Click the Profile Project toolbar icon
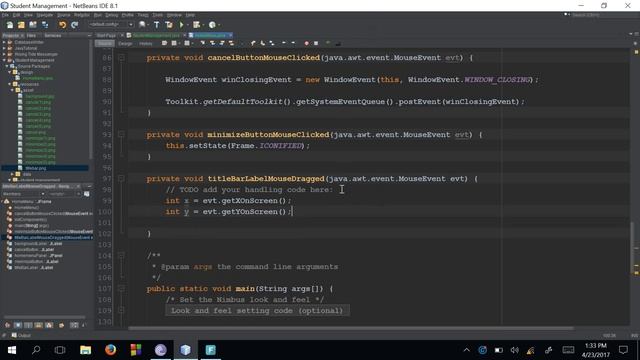This screenshot has width=640, height=360. [x=212, y=25]
